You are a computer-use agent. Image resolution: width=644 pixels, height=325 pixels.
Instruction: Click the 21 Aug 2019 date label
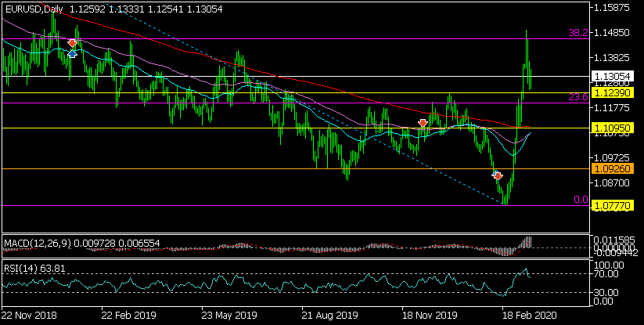tap(329, 316)
